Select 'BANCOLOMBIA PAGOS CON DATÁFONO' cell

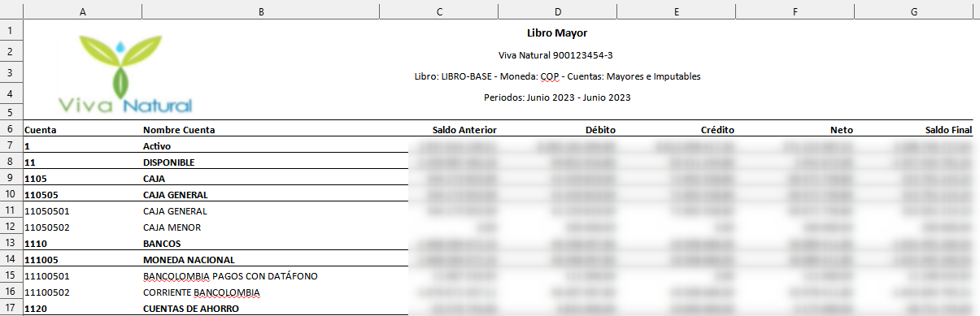point(260,275)
